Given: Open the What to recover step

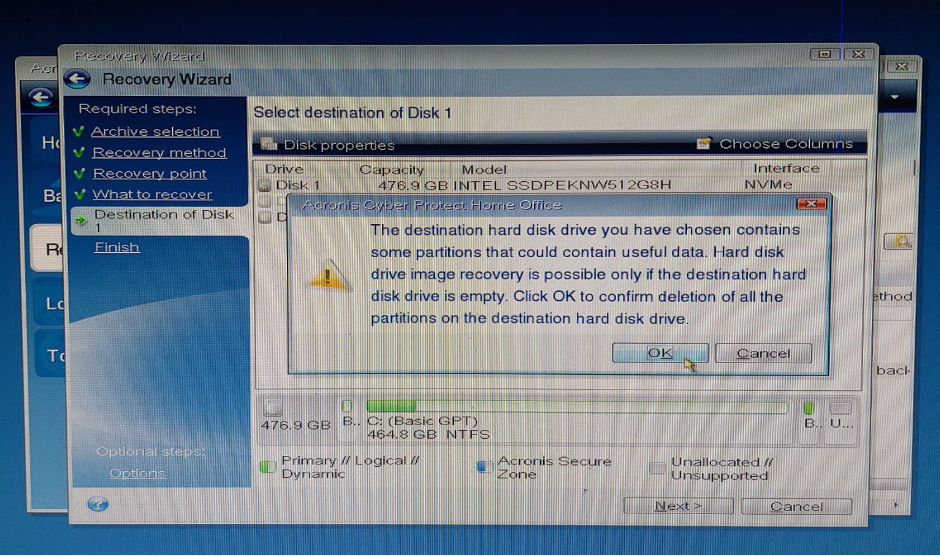Looking at the screenshot, I should pos(152,194).
